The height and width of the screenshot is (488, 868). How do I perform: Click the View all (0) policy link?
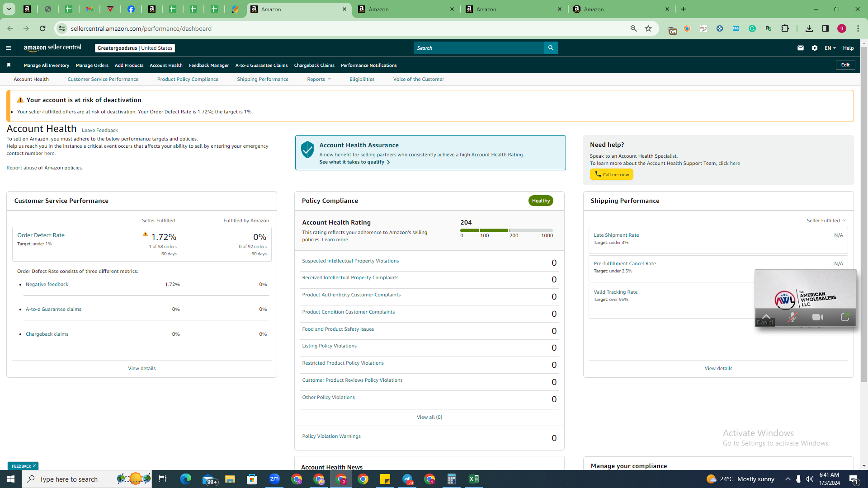[429, 417]
